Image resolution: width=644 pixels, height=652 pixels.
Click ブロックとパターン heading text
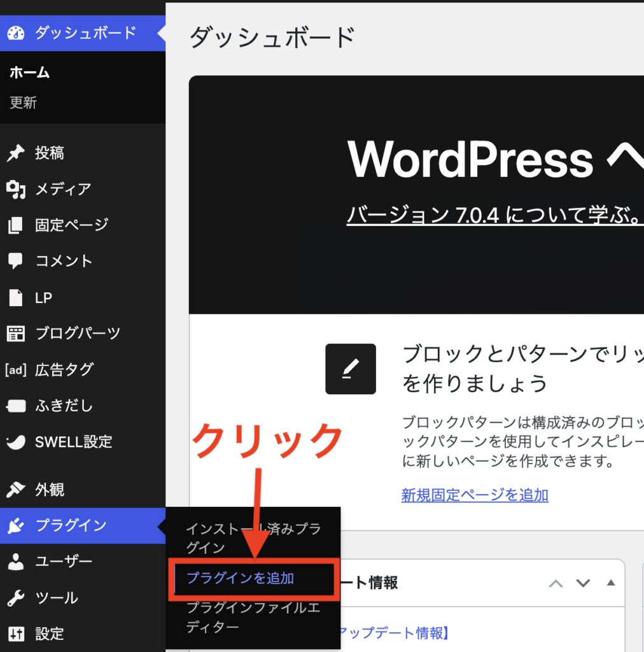click(523, 369)
